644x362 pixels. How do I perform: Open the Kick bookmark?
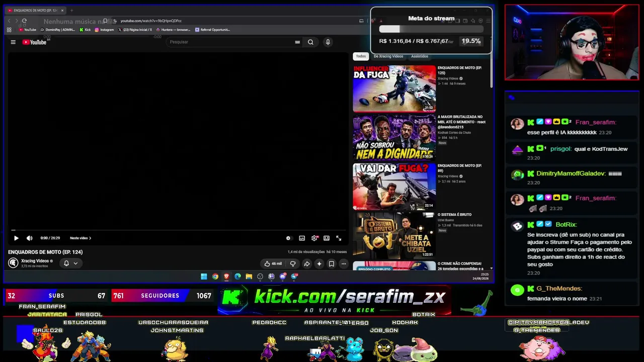(x=85, y=30)
